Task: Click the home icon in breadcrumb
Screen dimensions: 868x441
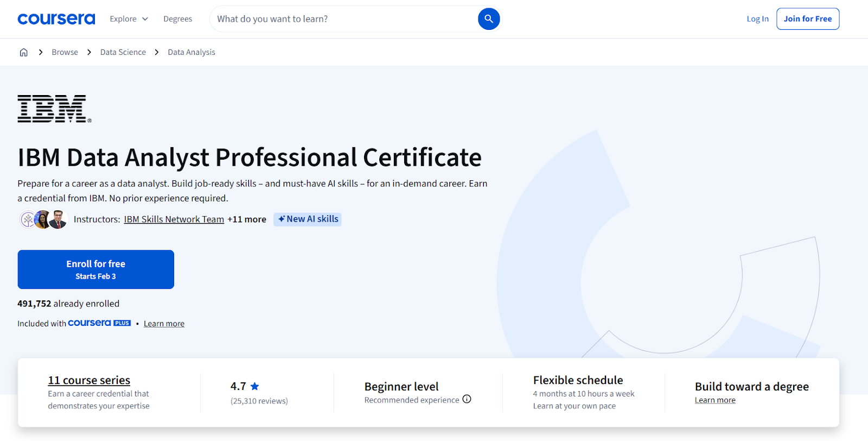Action: [24, 52]
